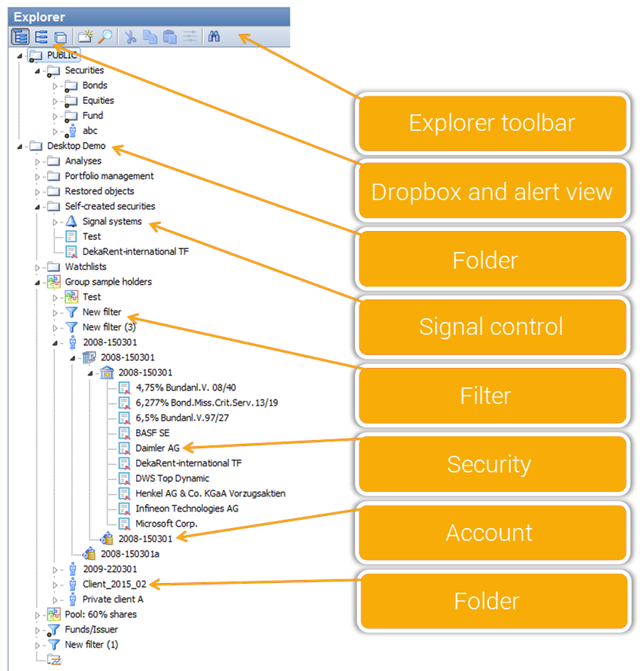Click the clipboard paste icon in toolbar
This screenshot has height=671, width=644.
tap(170, 37)
